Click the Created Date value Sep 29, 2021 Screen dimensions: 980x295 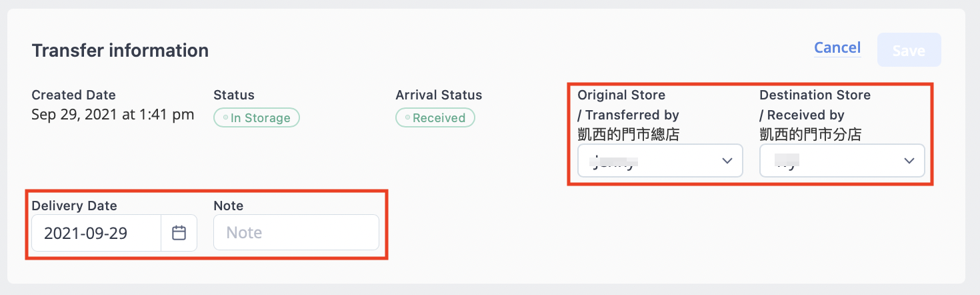click(113, 114)
